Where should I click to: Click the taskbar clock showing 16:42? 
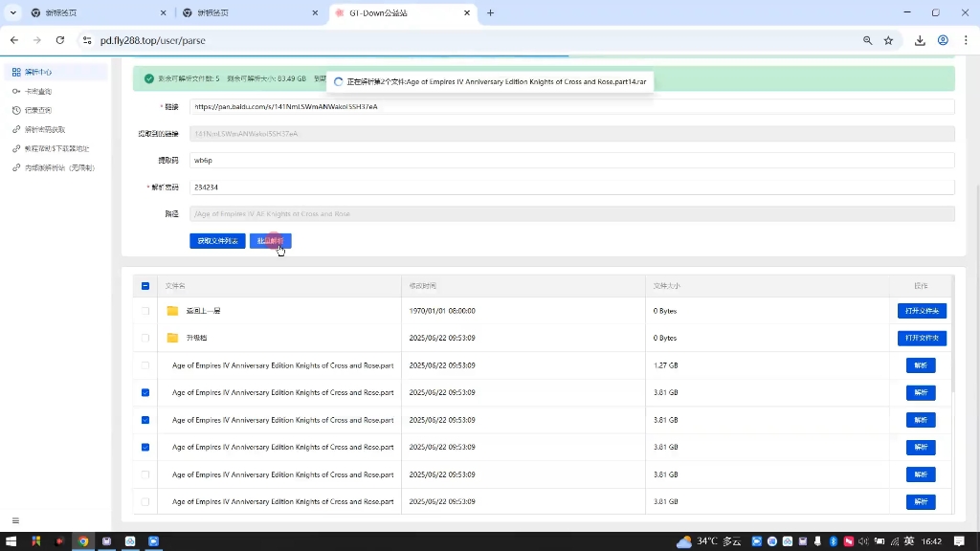(x=931, y=541)
